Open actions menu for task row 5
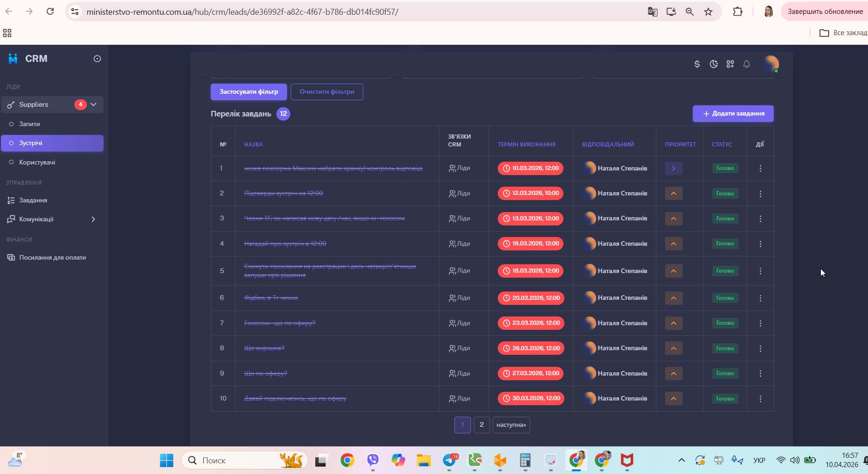This screenshot has height=474, width=868. 760,271
